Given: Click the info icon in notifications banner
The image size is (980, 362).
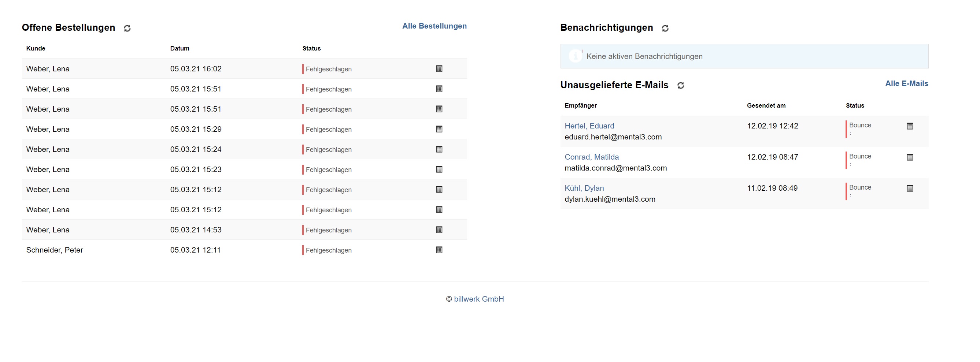Looking at the screenshot, I should [575, 56].
